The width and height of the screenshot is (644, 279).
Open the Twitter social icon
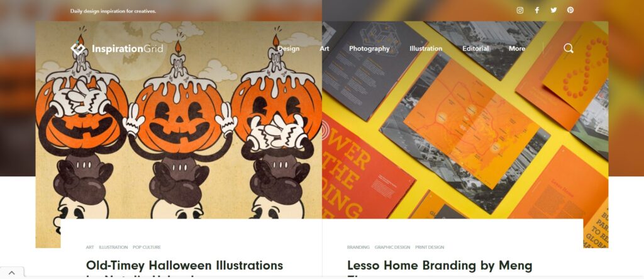(x=553, y=10)
